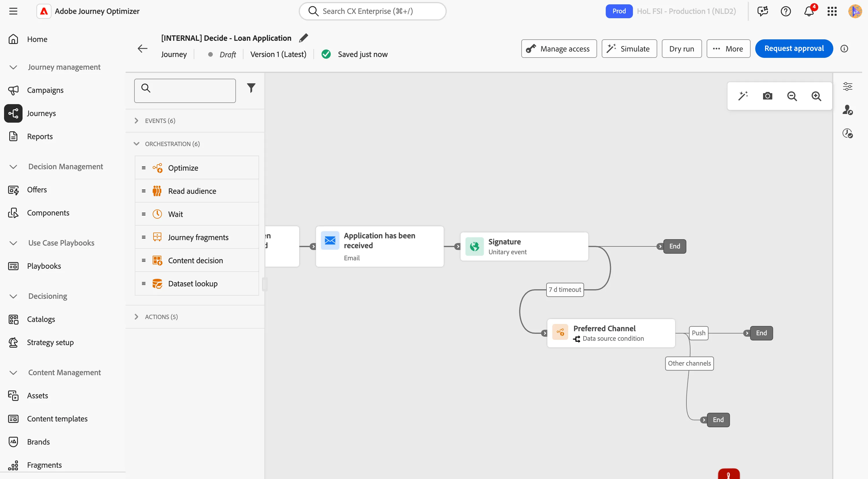The height and width of the screenshot is (479, 868).
Task: Click the Simulate button
Action: click(x=629, y=49)
